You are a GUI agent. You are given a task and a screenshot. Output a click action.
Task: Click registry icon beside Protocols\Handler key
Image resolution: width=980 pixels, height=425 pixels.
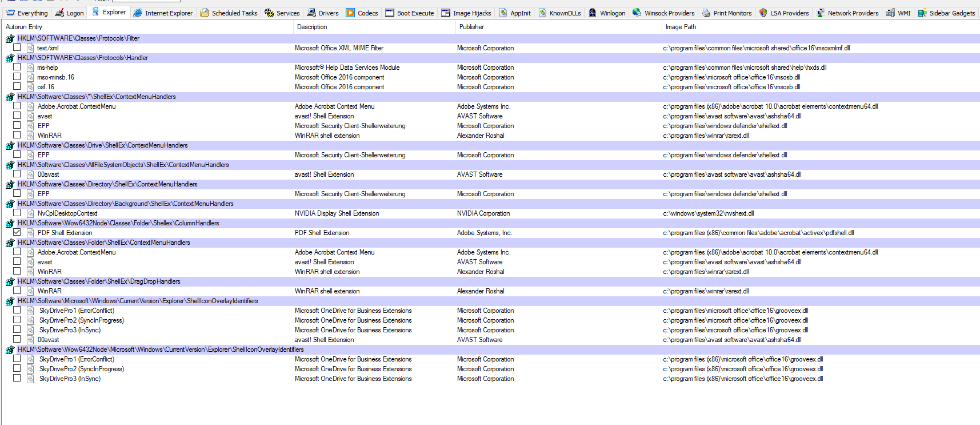click(10, 58)
